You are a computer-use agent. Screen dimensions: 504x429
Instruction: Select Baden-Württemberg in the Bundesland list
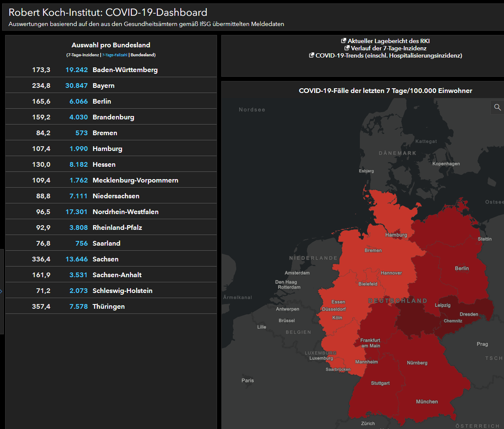(125, 70)
